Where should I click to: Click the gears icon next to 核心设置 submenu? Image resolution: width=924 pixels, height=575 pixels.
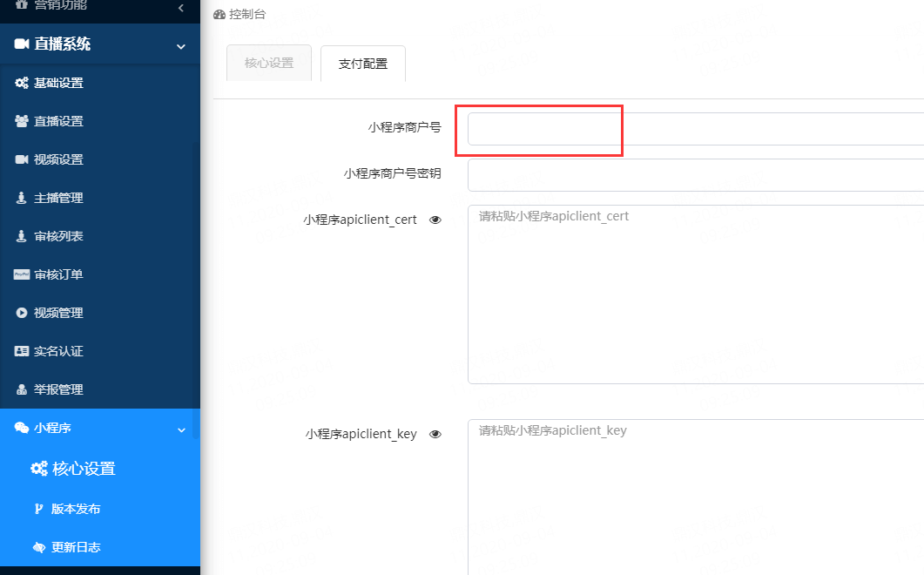39,468
